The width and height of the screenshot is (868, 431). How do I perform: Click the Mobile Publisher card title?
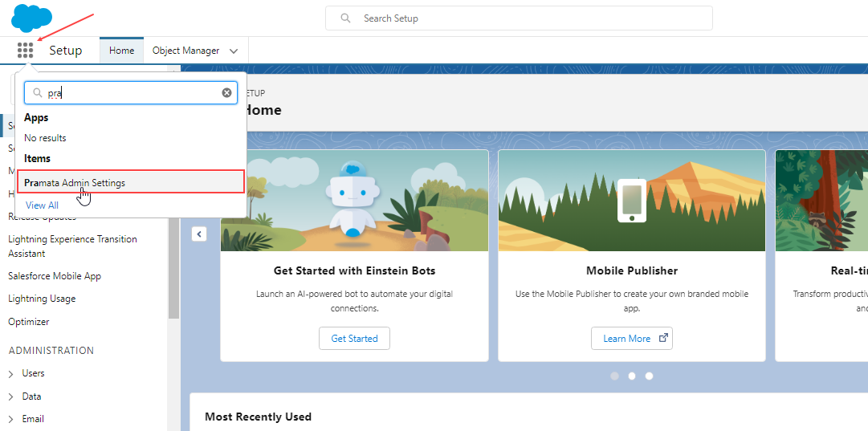pyautogui.click(x=632, y=270)
